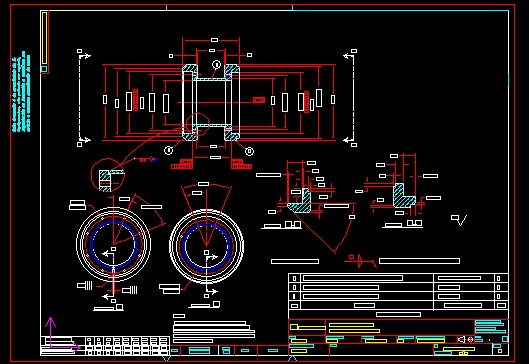Image resolution: width=529 pixels, height=364 pixels.
Task: Click the small blue arrow marker near the detail leader
Action: point(154,159)
